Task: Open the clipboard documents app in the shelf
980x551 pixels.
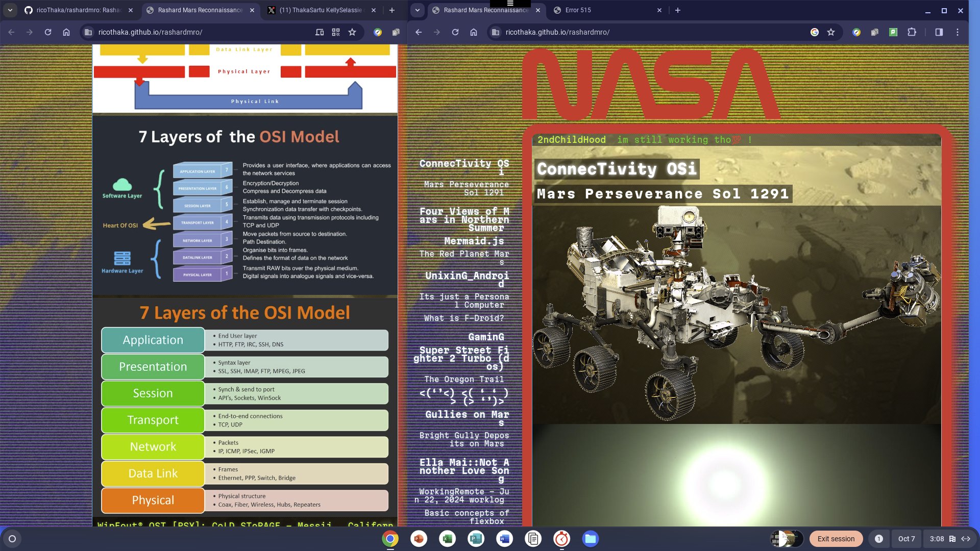Action: [533, 539]
